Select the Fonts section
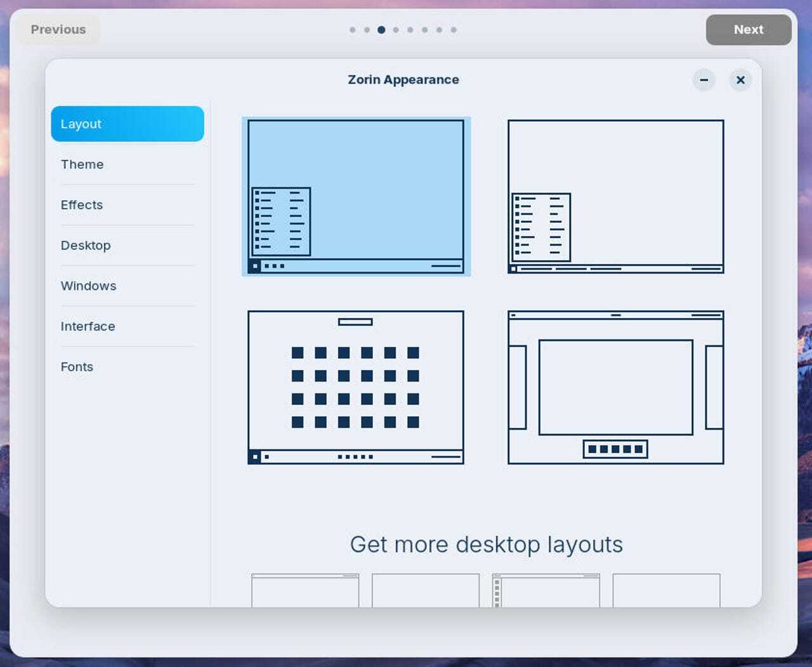The image size is (812, 667). 128,367
